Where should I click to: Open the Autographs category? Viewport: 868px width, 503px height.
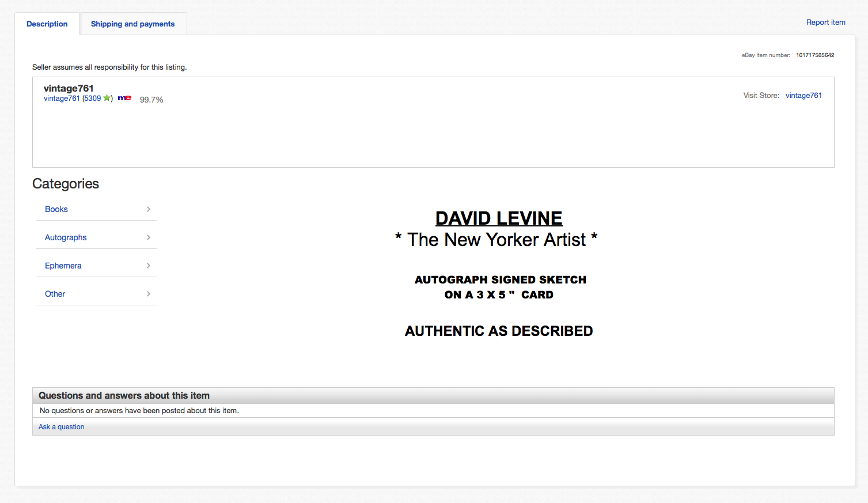(x=66, y=237)
